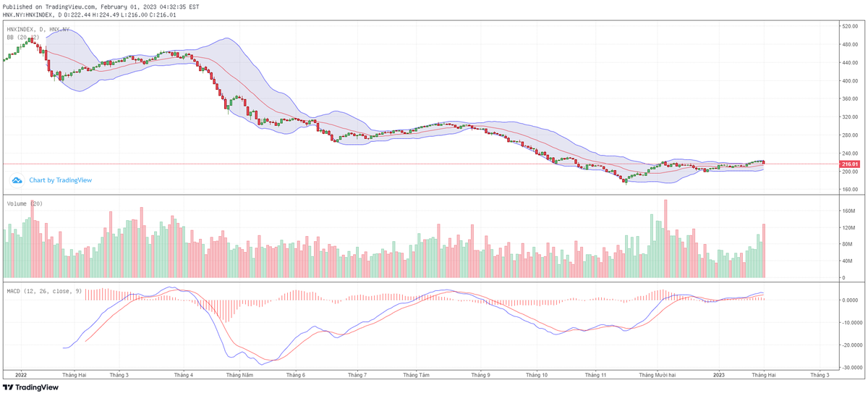Click the HNX.NY:HNXINDEX OHLC info line

(x=89, y=14)
